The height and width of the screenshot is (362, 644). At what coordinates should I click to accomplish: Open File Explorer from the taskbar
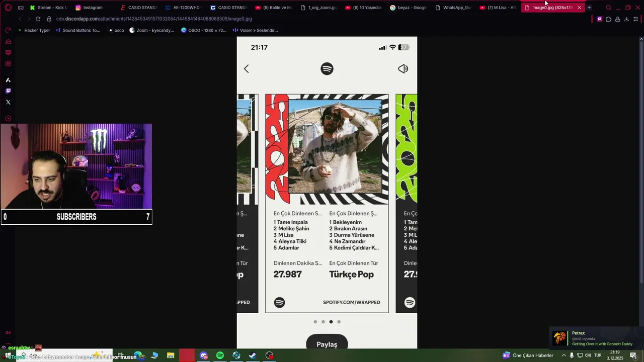(171, 355)
